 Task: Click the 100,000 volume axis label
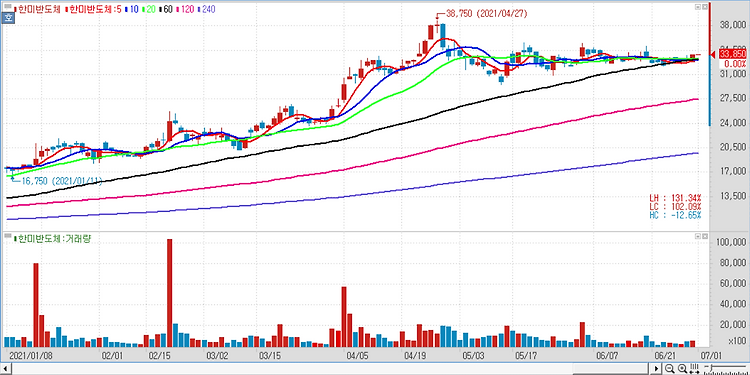(731, 243)
